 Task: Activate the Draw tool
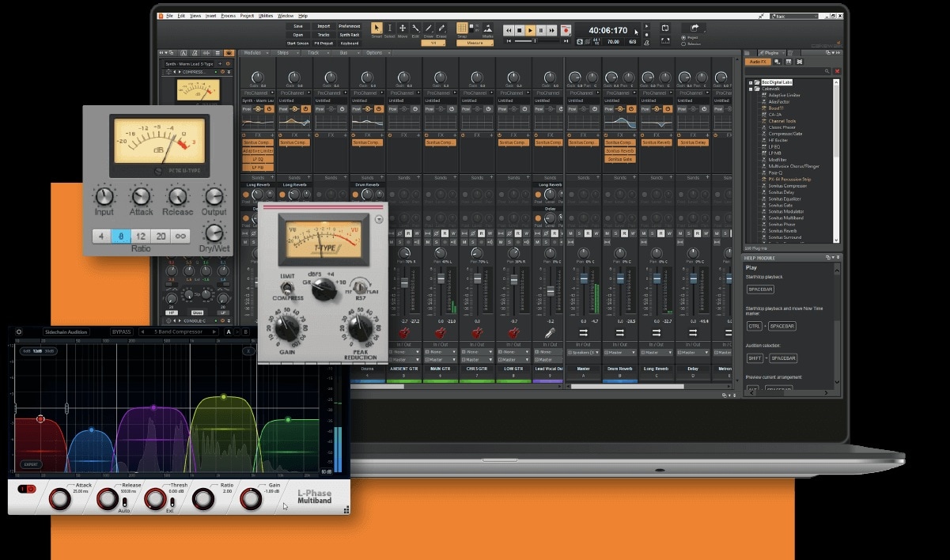(x=429, y=28)
